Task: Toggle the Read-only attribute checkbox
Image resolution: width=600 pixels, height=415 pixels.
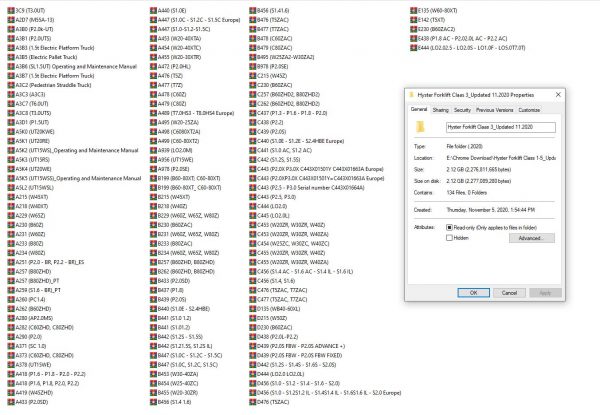Action: (x=450, y=228)
